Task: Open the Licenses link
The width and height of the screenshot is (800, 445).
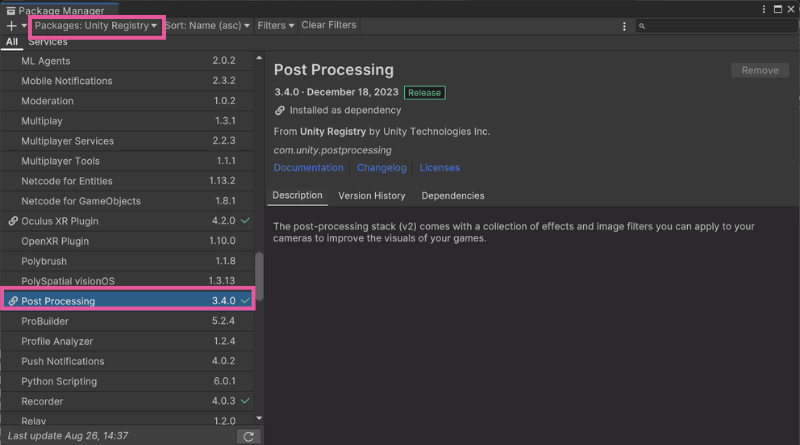Action: [x=439, y=167]
